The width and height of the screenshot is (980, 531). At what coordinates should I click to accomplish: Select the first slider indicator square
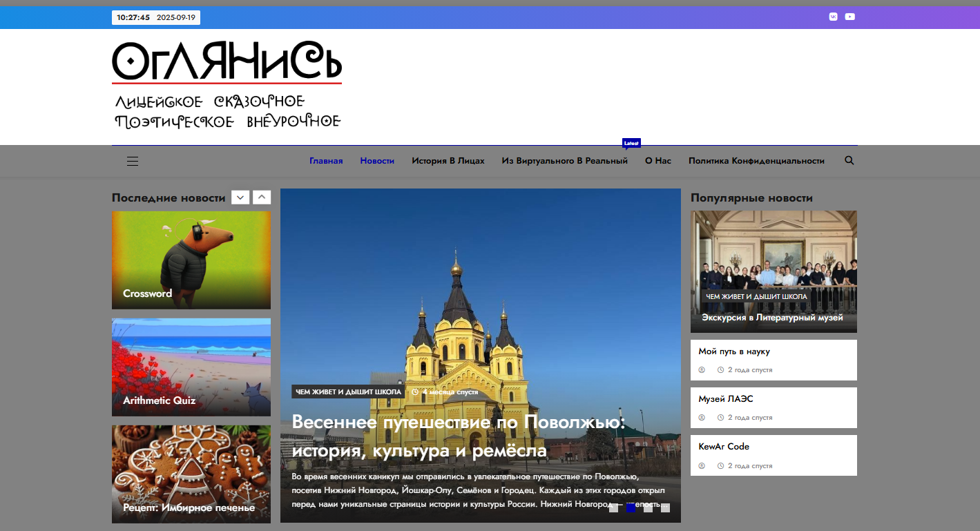click(x=613, y=508)
